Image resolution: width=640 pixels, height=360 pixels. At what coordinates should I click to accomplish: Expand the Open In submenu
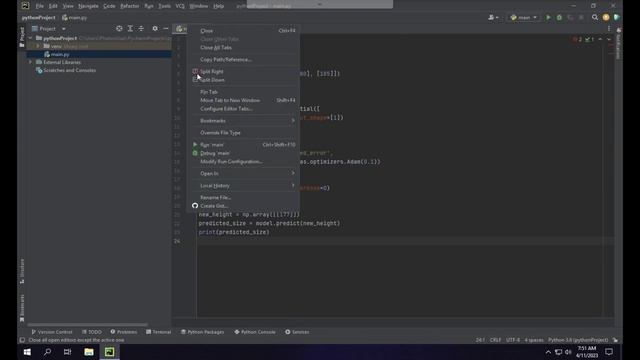click(243, 173)
